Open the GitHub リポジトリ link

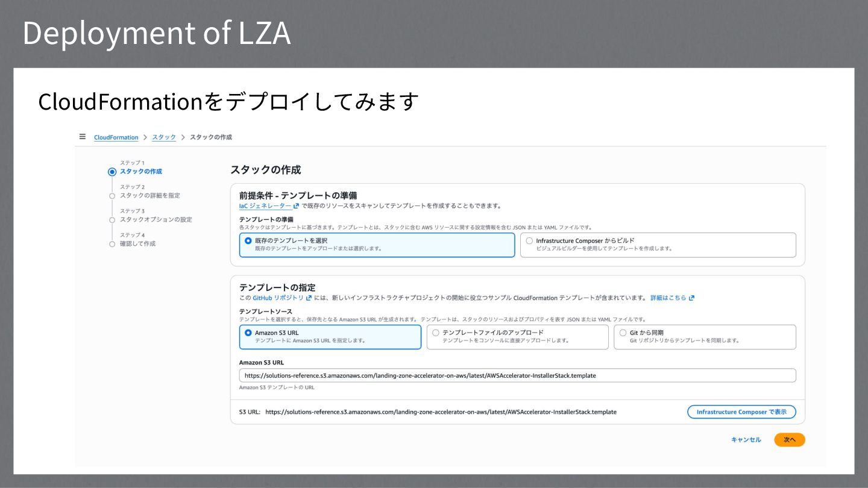pyautogui.click(x=282, y=298)
